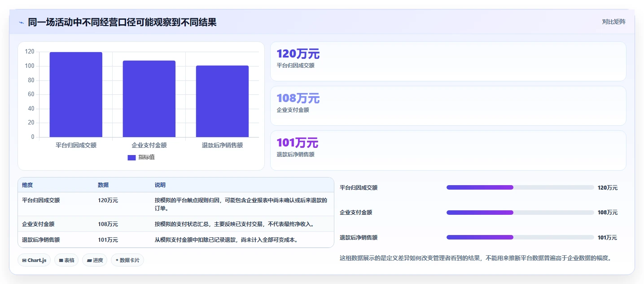
Task: Select the 120万元 data card
Action: [x=448, y=62]
